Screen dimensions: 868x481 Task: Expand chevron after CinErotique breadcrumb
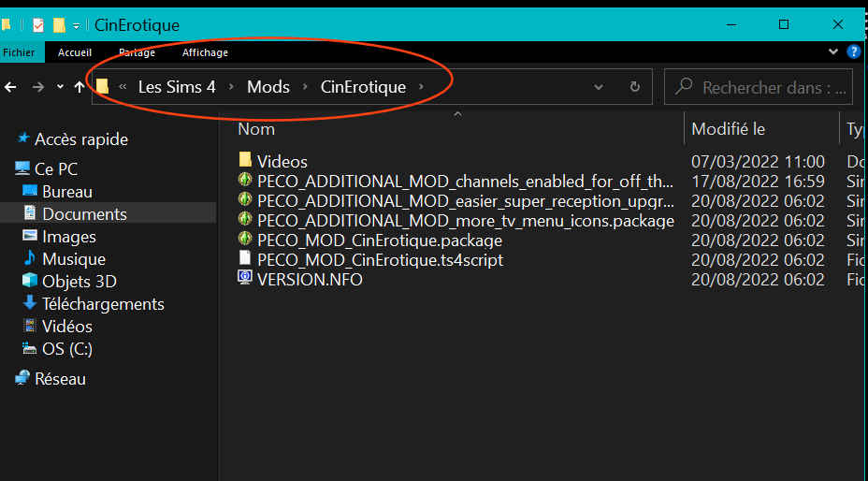421,87
